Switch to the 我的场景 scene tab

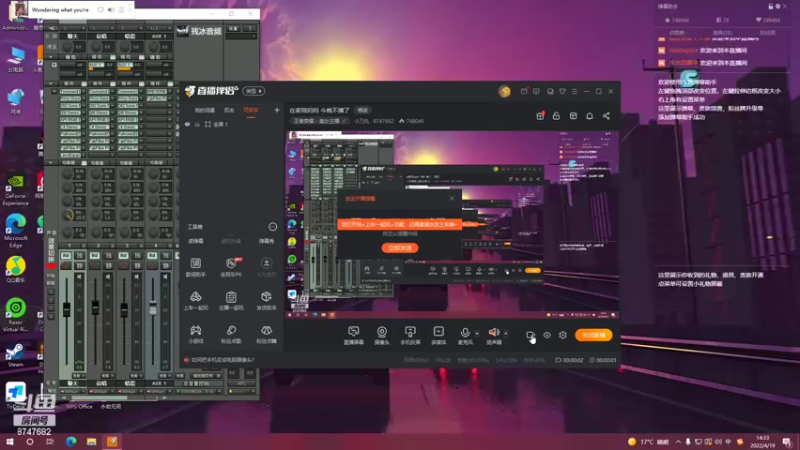click(x=205, y=110)
